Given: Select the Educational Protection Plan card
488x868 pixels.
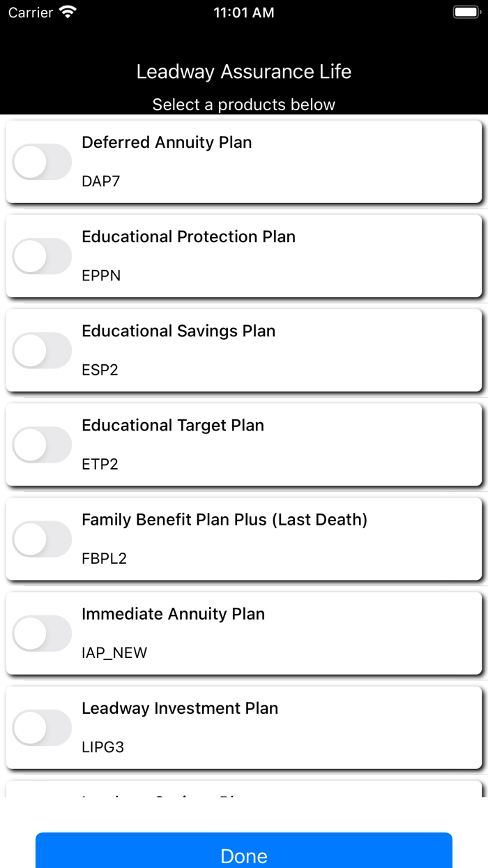Looking at the screenshot, I should point(244,255).
